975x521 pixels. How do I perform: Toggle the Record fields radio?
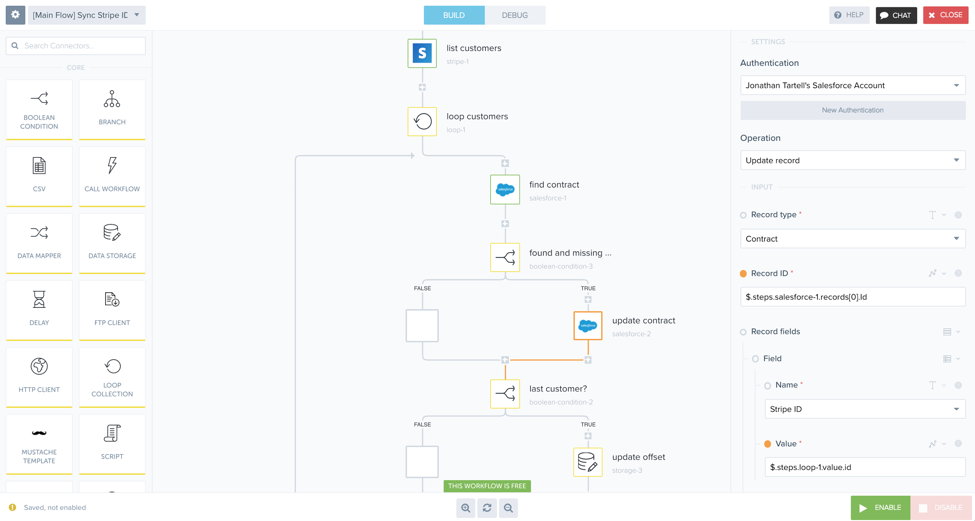pyautogui.click(x=743, y=332)
